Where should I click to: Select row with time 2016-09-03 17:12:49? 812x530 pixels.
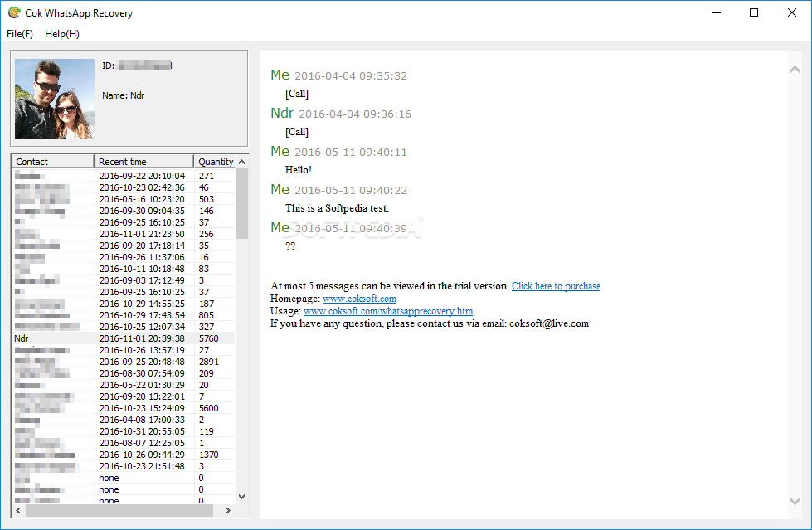(124, 280)
